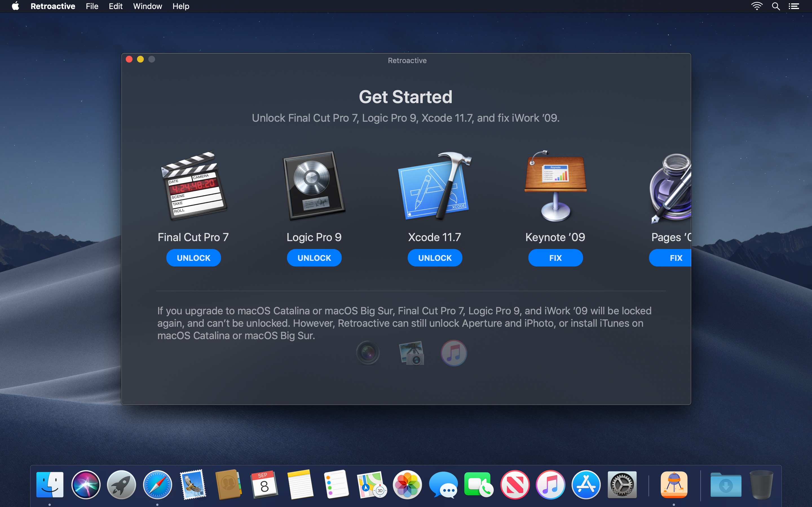This screenshot has width=812, height=507.
Task: Open the Retroactive app in the Dock
Action: pyautogui.click(x=674, y=484)
